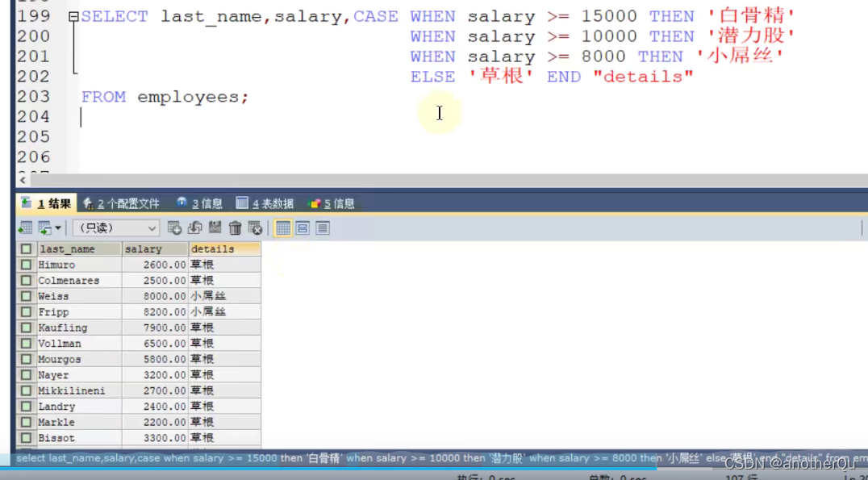Select the Weiss last_name cell

point(79,296)
